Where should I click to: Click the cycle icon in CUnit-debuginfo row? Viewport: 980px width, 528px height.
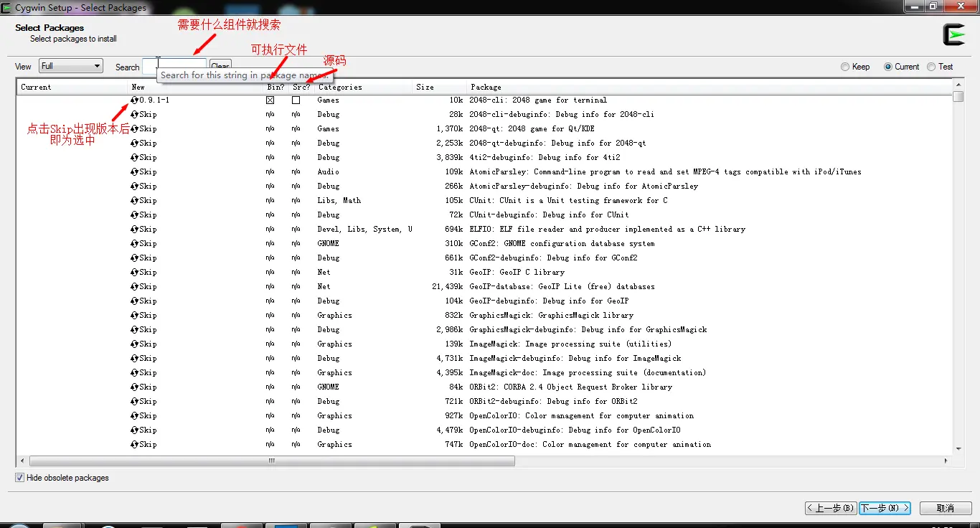point(134,214)
